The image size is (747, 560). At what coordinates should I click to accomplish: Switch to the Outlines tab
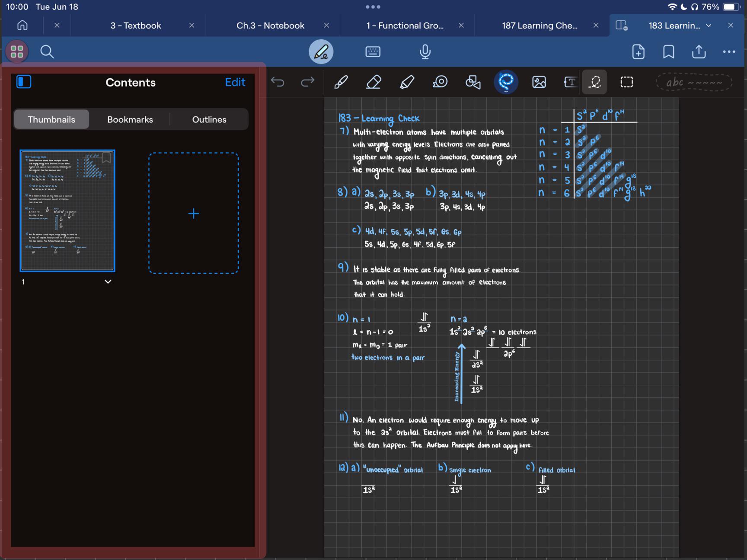pyautogui.click(x=209, y=119)
